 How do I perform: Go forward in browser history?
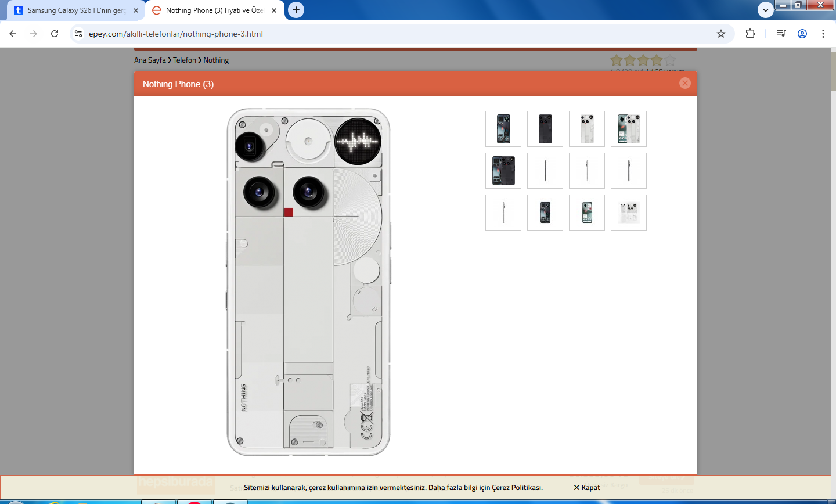click(34, 34)
